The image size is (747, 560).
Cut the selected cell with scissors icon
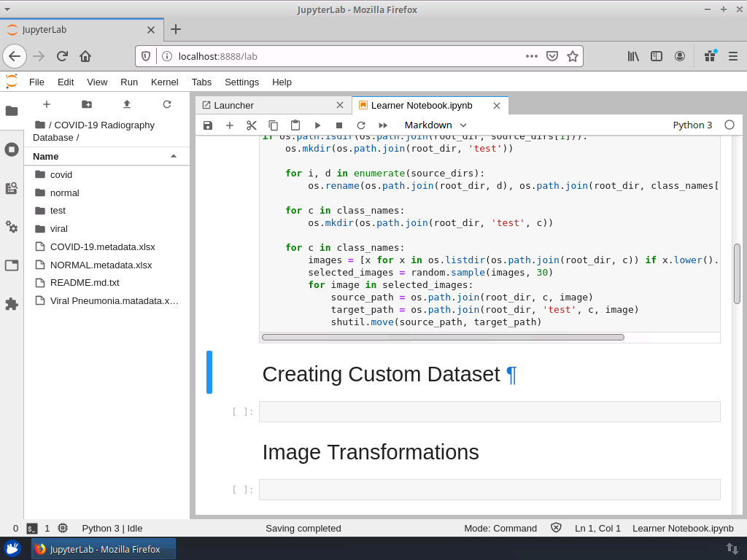[252, 125]
